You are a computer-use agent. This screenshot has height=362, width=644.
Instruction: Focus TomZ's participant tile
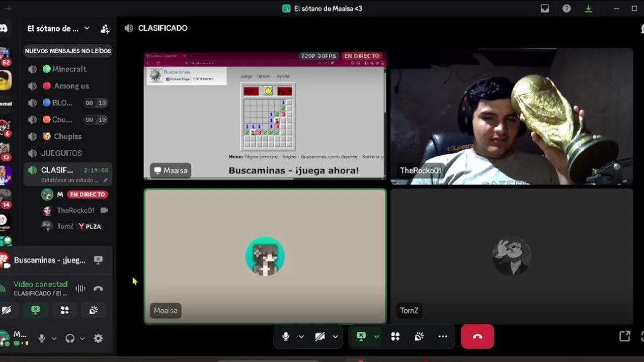[x=512, y=256]
